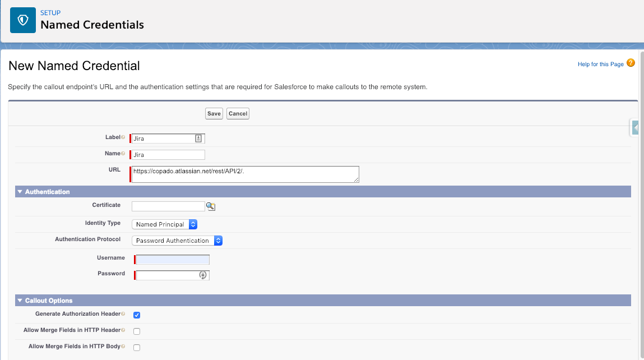The image size is (644, 360).
Task: Expand the side panel arrow tab at the right edge
Action: point(635,128)
